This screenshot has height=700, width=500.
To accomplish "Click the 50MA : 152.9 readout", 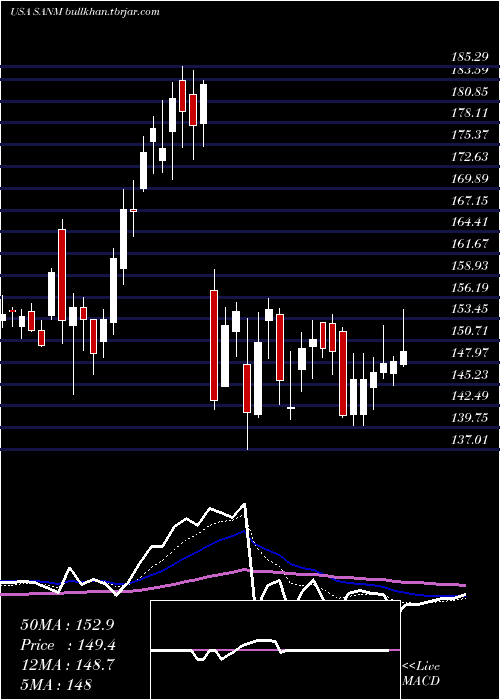I will (68, 625).
